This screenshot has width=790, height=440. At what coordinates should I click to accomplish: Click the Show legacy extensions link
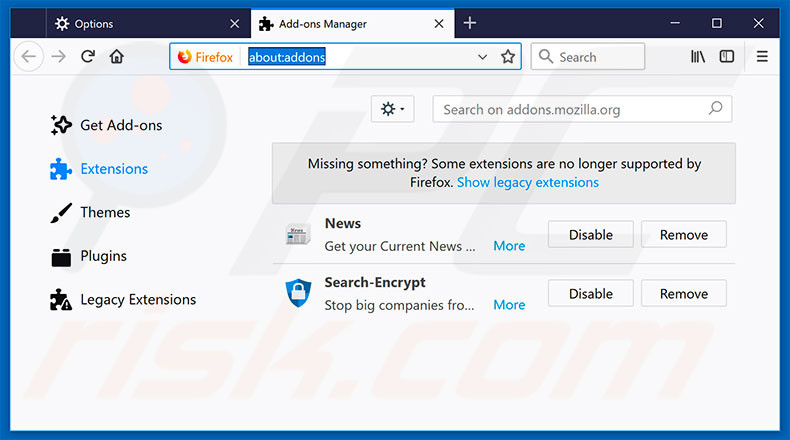point(528,182)
